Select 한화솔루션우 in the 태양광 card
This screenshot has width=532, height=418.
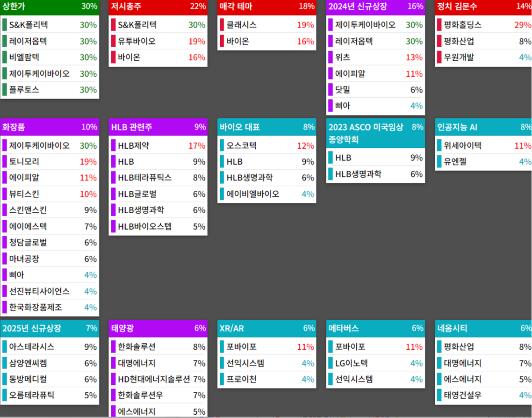coord(158,395)
